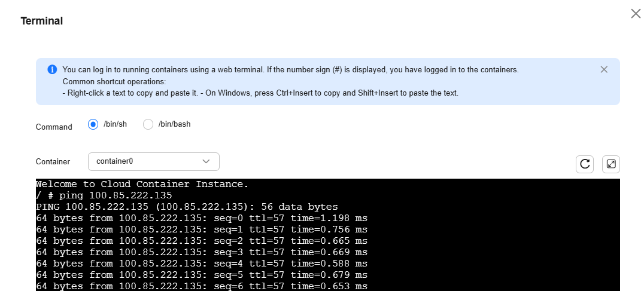This screenshot has height=291, width=644.
Task: Click the refresh terminal icon
Action: coord(584,164)
